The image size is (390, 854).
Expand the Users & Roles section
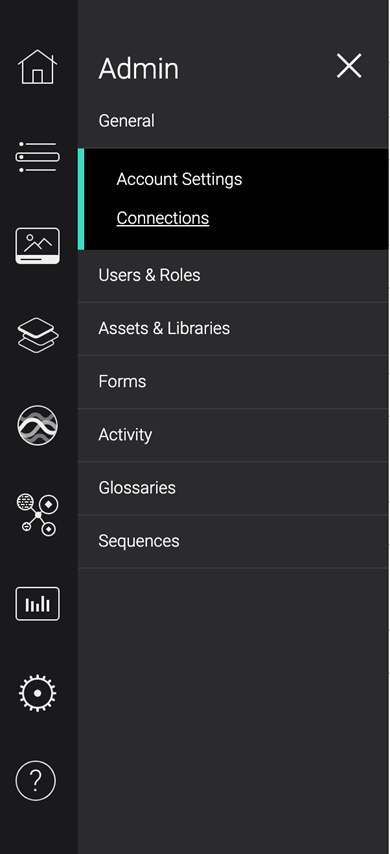pos(233,276)
